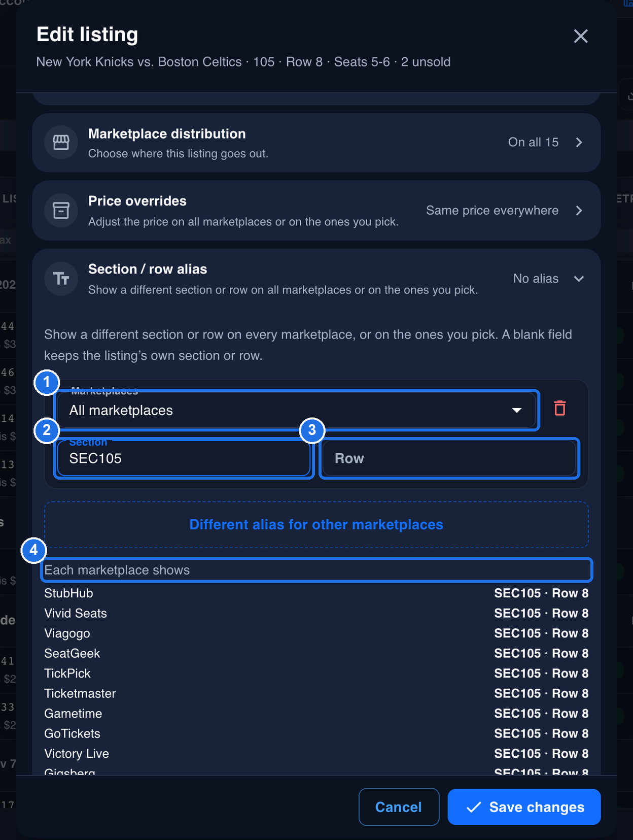This screenshot has width=633, height=840.
Task: Click the Section / row alias title
Action: point(148,269)
